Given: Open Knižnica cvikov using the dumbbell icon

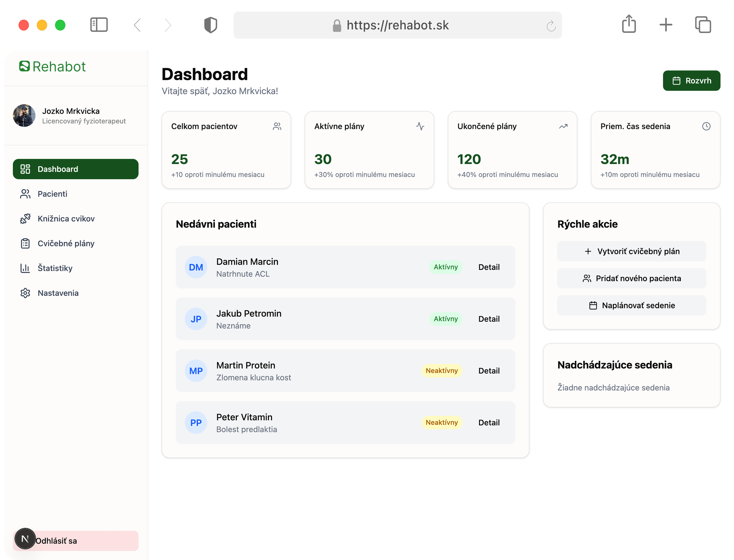Looking at the screenshot, I should (x=25, y=218).
